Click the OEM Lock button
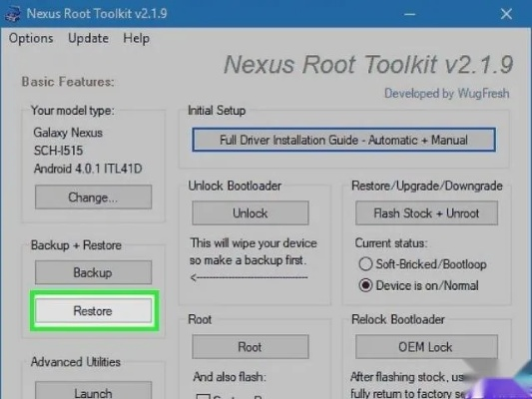Viewport: 532px width, 399px height. 426,347
